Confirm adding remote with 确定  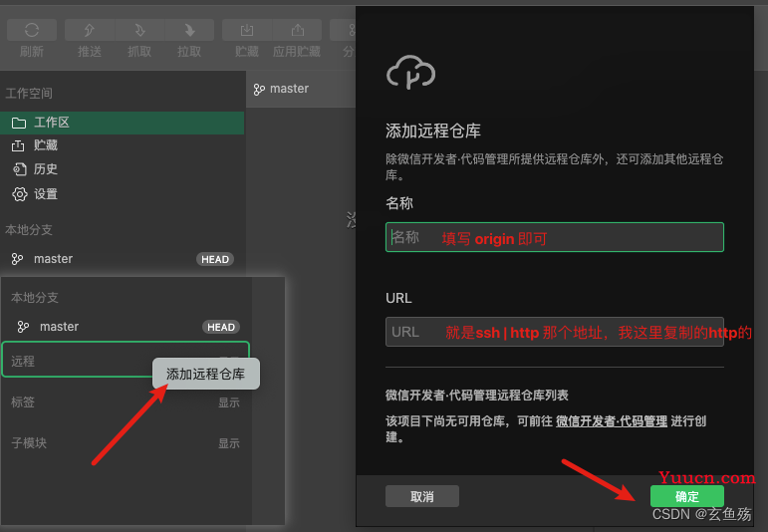pyautogui.click(x=686, y=496)
